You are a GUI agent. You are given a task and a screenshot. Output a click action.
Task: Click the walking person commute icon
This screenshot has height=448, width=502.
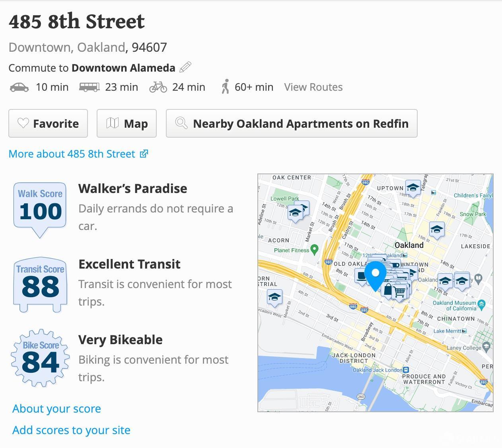click(x=225, y=87)
